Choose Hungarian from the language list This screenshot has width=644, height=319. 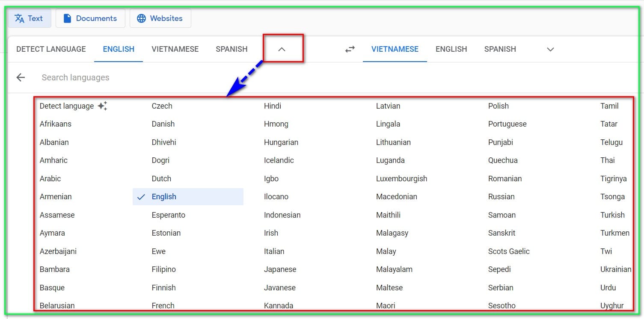click(281, 142)
